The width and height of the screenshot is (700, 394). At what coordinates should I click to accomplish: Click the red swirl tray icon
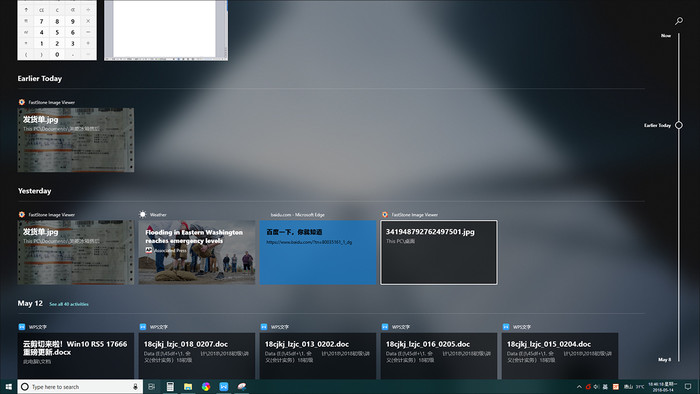coord(588,386)
